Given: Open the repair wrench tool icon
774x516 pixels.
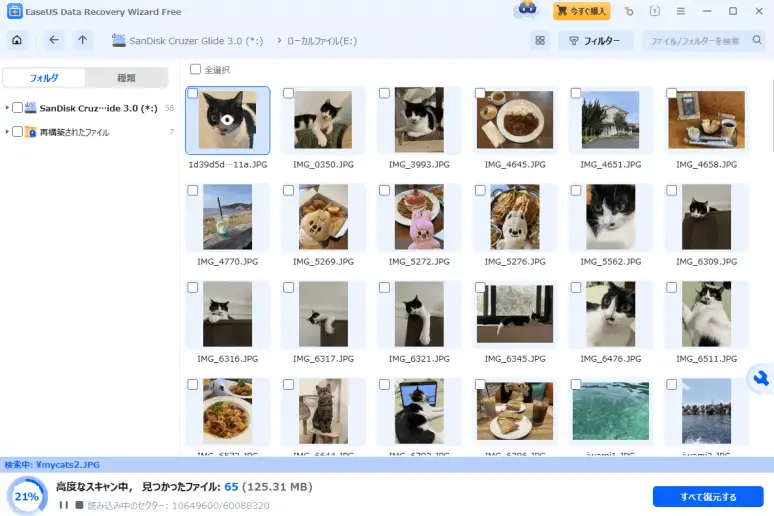Looking at the screenshot, I should 761,379.
